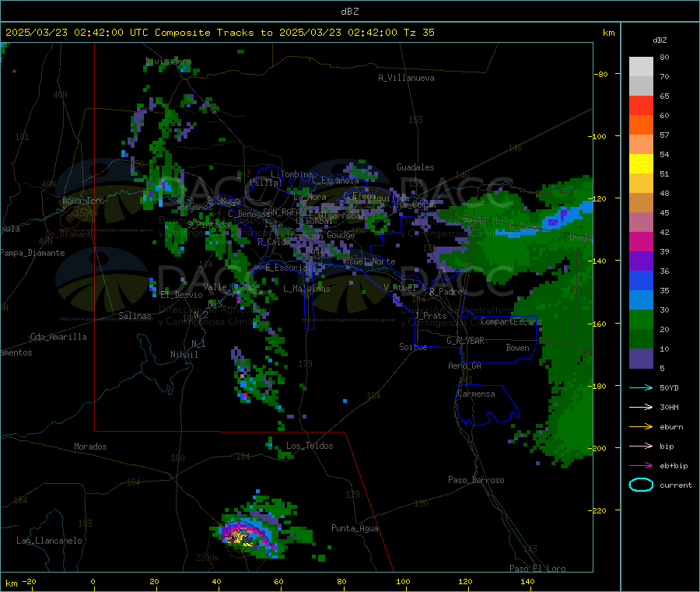This screenshot has width=700, height=592.
Task: Pick the green 20-30 dBZ color swatch
Action: click(641, 319)
